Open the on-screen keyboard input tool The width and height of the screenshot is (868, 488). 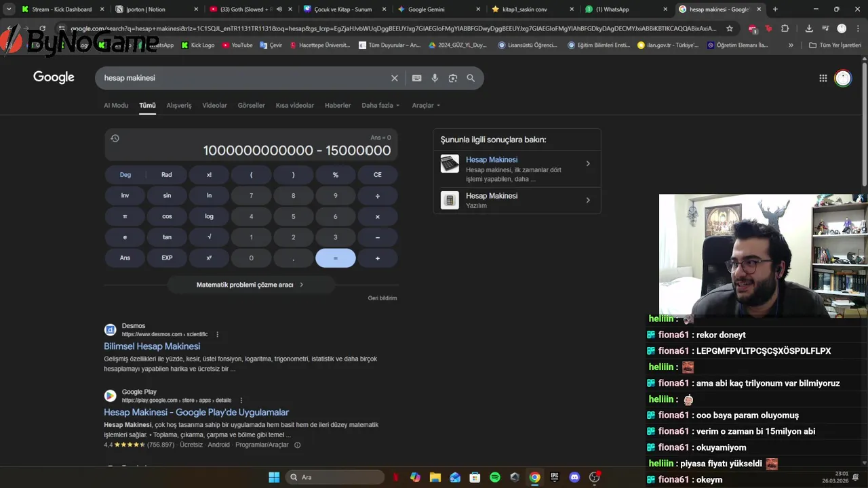point(416,78)
